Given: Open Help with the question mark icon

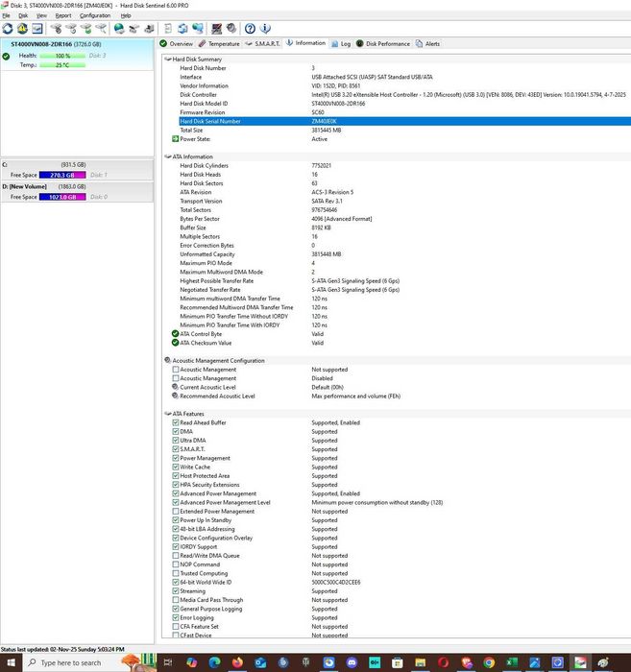Looking at the screenshot, I should coord(250,29).
